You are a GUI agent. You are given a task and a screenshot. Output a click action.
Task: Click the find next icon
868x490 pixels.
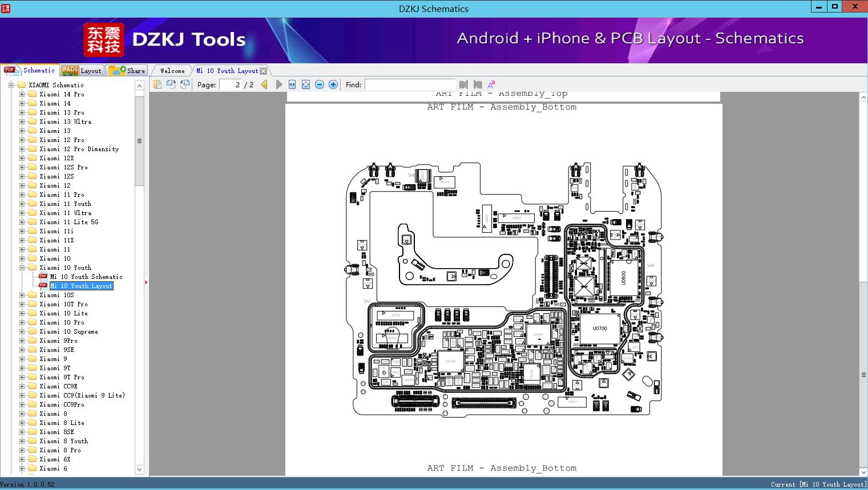478,84
